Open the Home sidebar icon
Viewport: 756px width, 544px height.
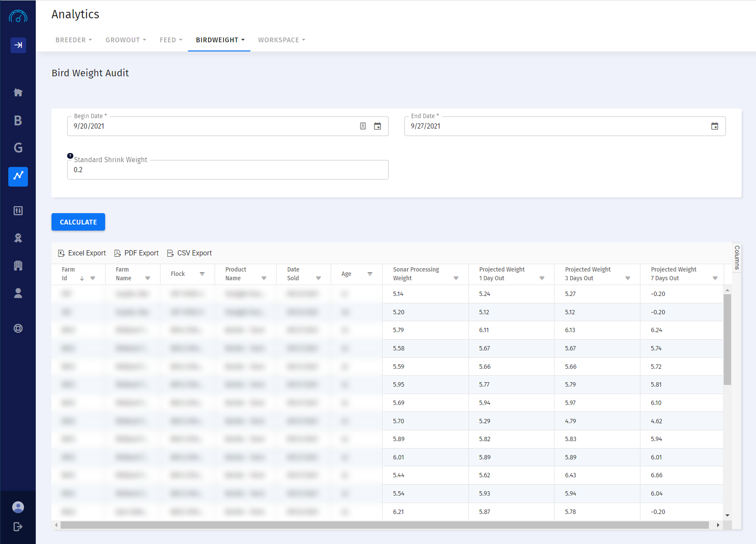coord(18,92)
